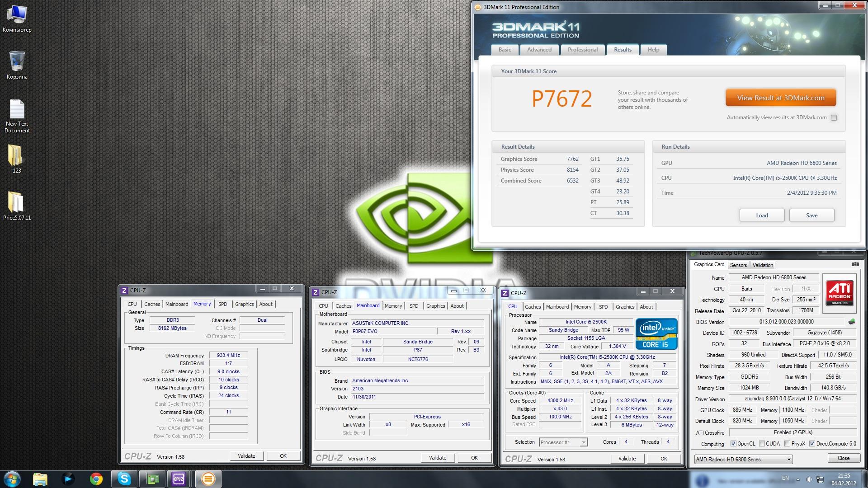868x488 pixels.
Task: Open Graphics tab in CPU-Z Mainboard window
Action: 435,306
